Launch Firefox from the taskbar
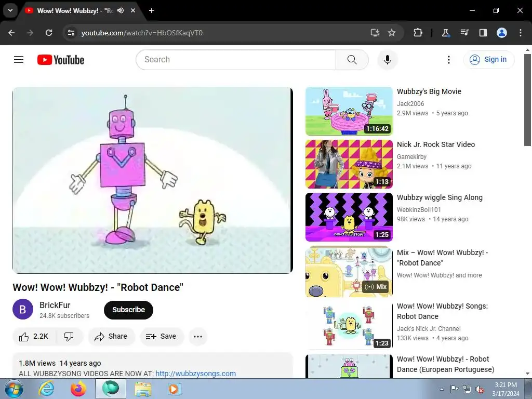Viewport: 532px width, 399px height. [78, 389]
